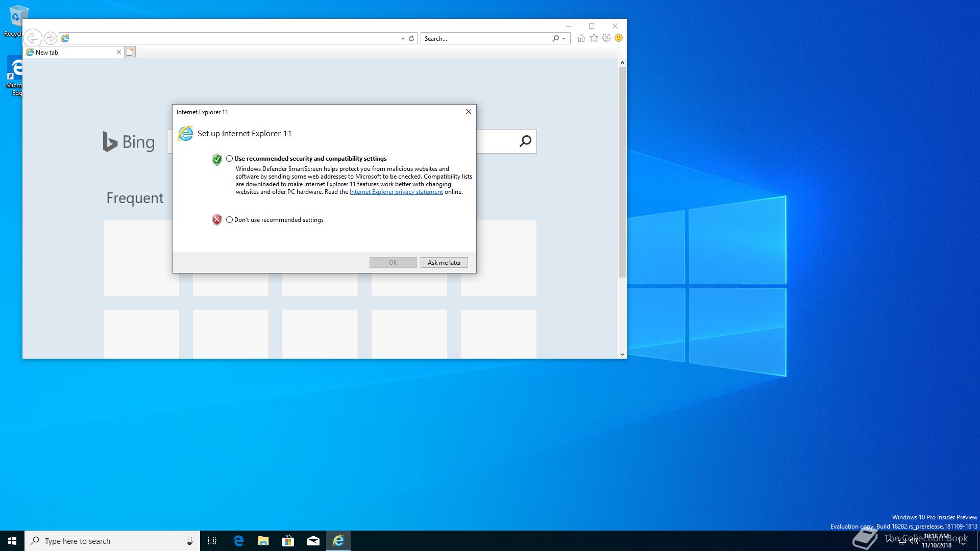
Task: Click the taskbar Type here to search box
Action: pyautogui.click(x=112, y=541)
